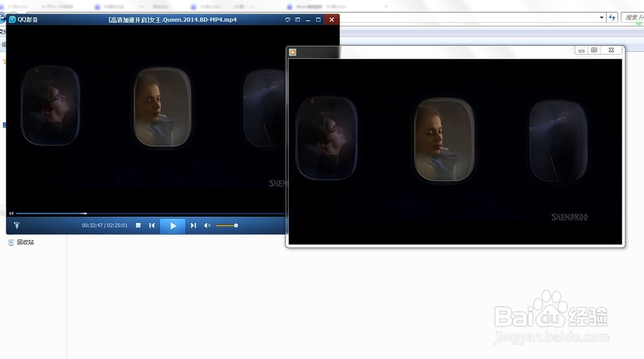The height and width of the screenshot is (359, 644).
Task: Click the Explorer back navigation button
Action: 2,18
